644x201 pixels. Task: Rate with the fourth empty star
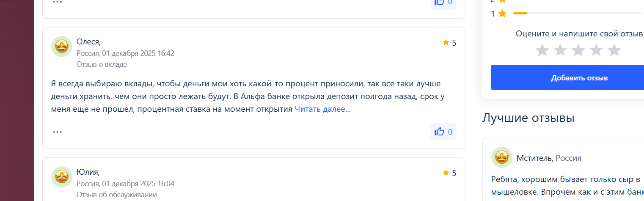click(596, 50)
